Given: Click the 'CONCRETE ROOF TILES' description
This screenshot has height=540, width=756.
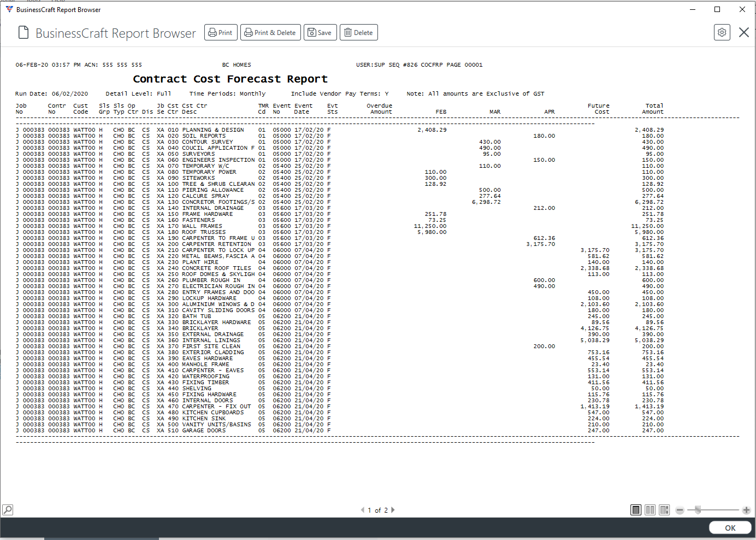Looking at the screenshot, I should tap(216, 268).
